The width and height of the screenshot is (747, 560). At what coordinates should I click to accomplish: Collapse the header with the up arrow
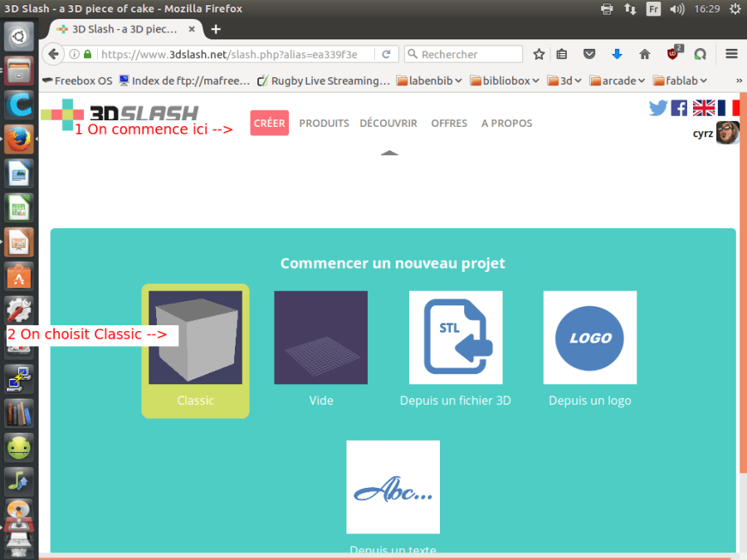pyautogui.click(x=389, y=153)
